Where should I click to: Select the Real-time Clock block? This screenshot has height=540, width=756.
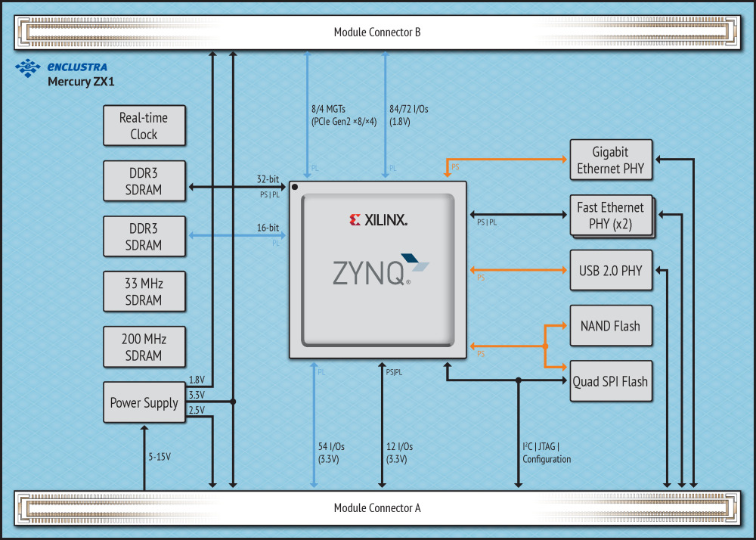(x=144, y=126)
